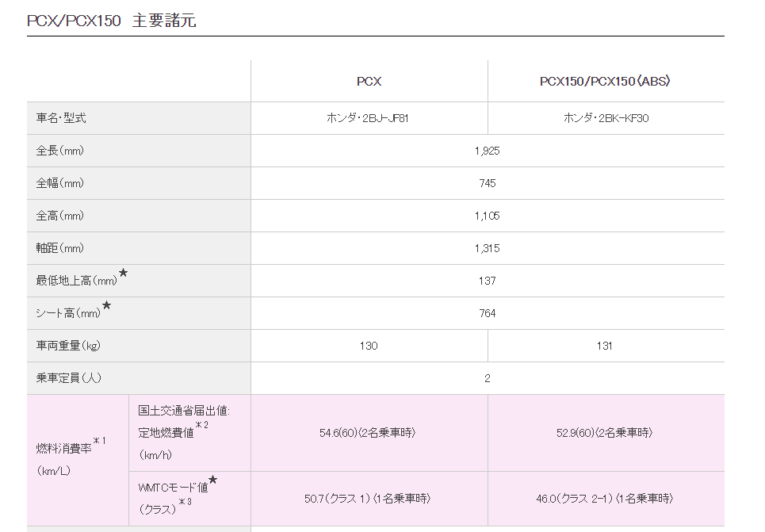Click the 全長(mm) value 1,925
This screenshot has width=765, height=532.
pos(487,151)
